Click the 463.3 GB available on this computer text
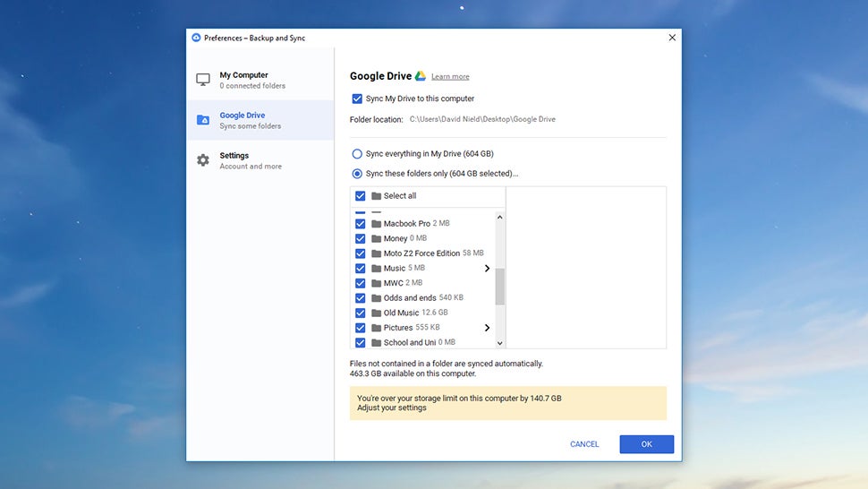 (413, 373)
